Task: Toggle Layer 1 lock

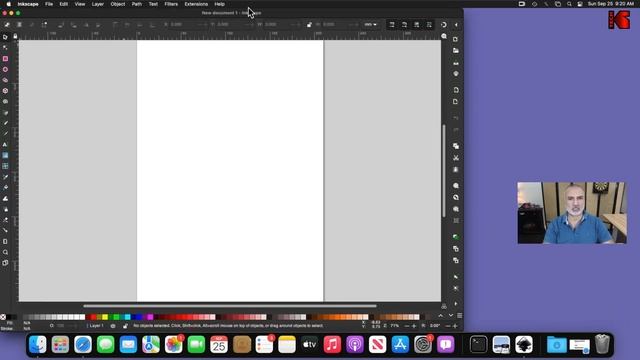Action: click(x=125, y=326)
